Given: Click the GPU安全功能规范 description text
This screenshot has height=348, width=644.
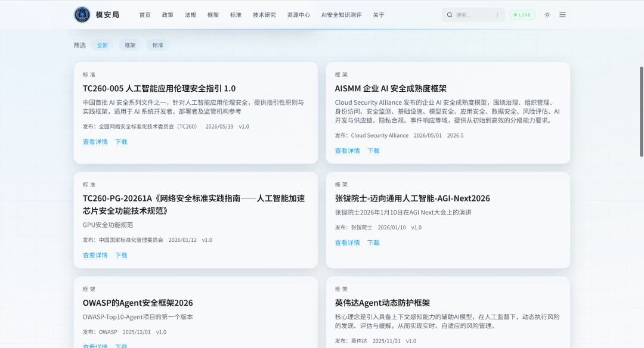Looking at the screenshot, I should 108,225.
